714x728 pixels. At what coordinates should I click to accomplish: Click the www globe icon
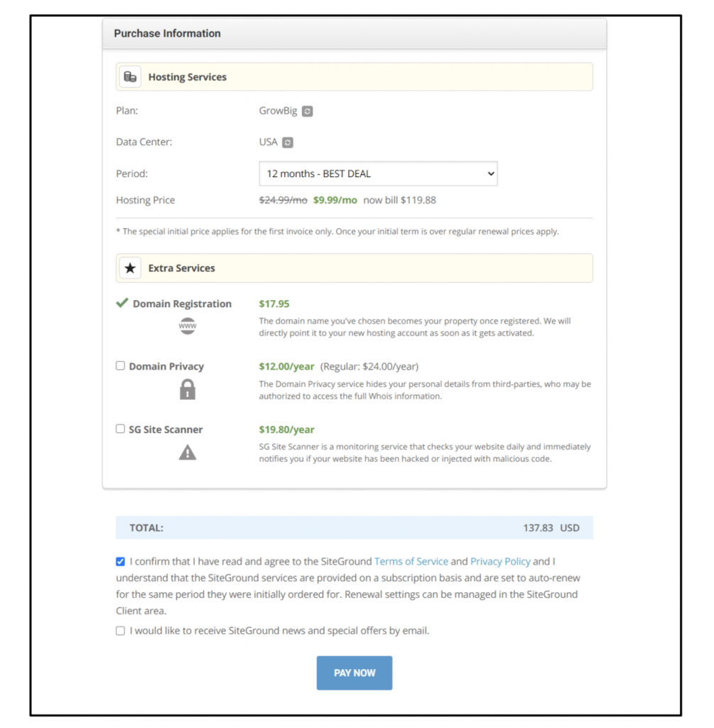tap(188, 326)
